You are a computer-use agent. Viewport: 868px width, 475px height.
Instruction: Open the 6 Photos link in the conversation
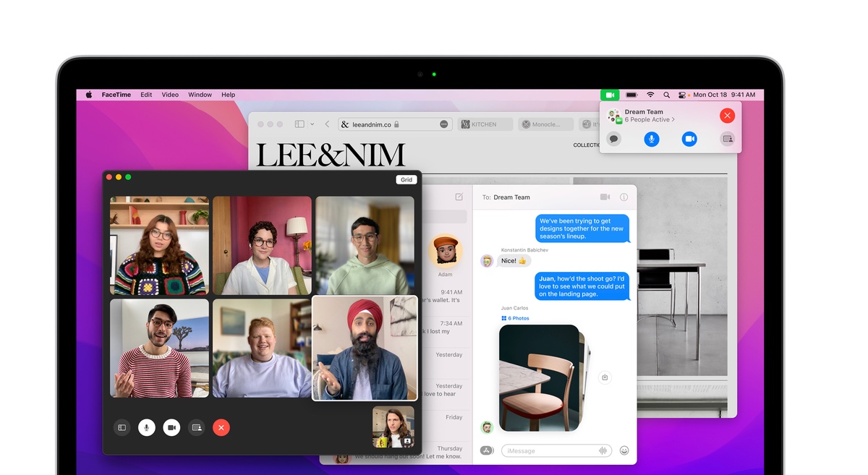pos(515,318)
